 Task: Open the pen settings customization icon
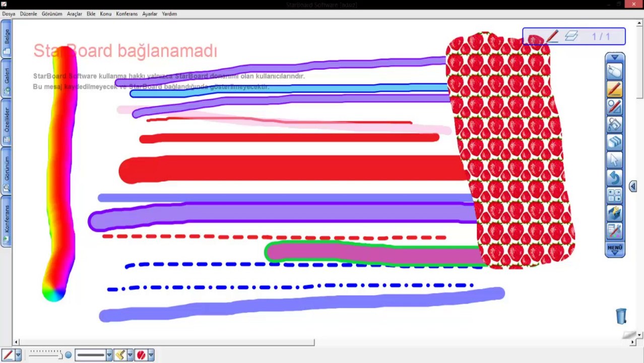[x=614, y=230]
